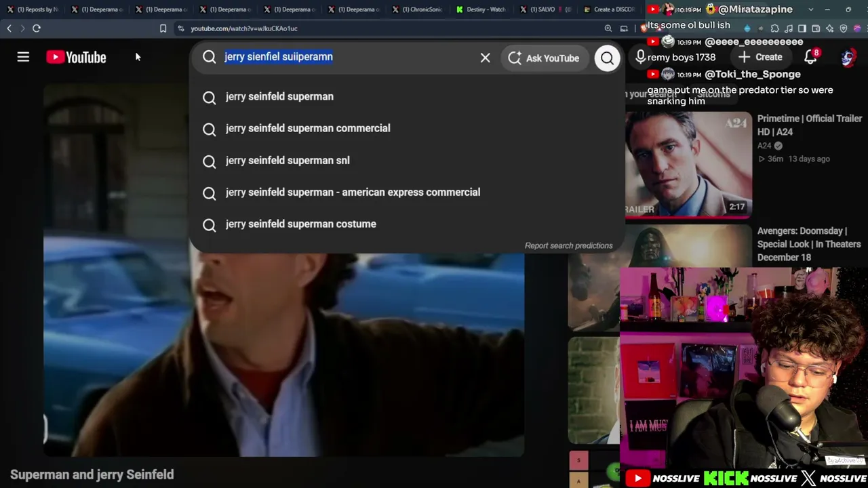The image size is (868, 488).
Task: Click the magnifier icon beside "jerry seinfeld superman snl"
Action: pyautogui.click(x=209, y=161)
